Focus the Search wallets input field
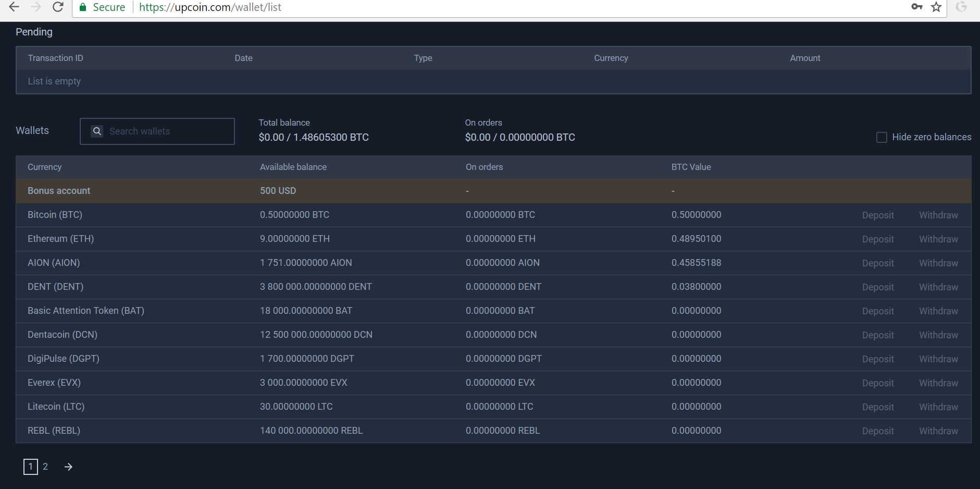The width and height of the screenshot is (980, 489). (x=167, y=131)
